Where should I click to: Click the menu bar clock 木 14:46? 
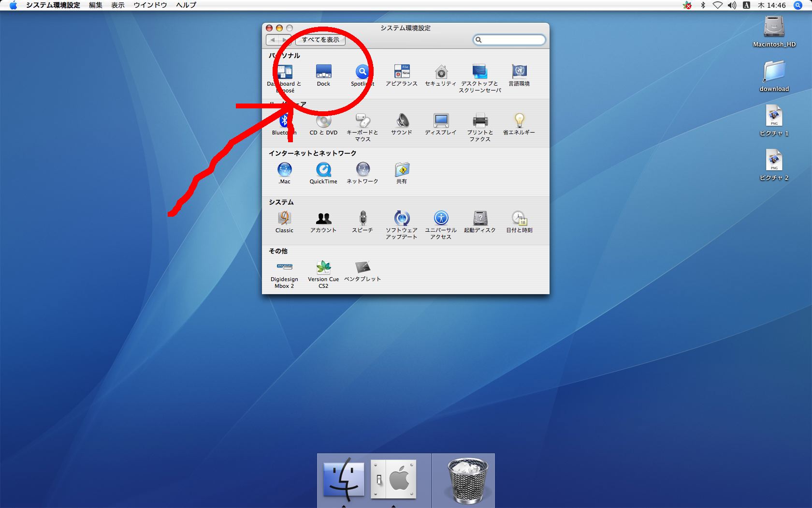click(772, 5)
